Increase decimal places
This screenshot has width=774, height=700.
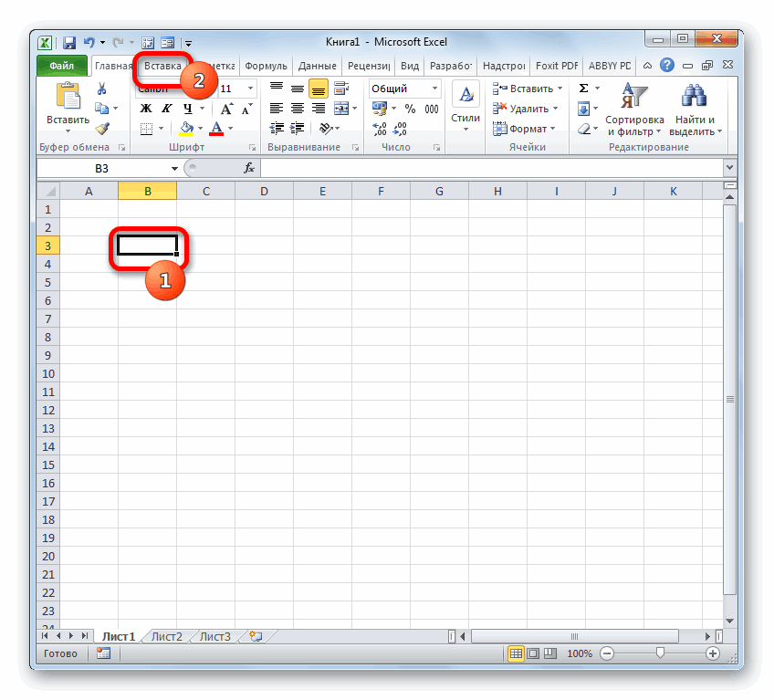(380, 129)
